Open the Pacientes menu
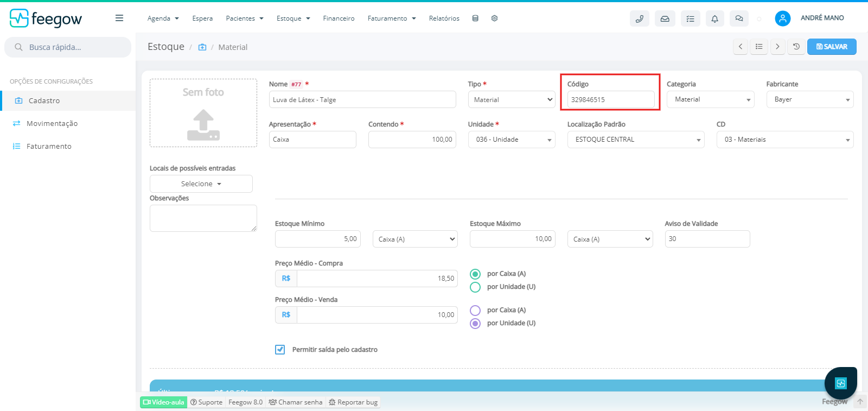Viewport: 868px width, 411px height. tap(245, 18)
